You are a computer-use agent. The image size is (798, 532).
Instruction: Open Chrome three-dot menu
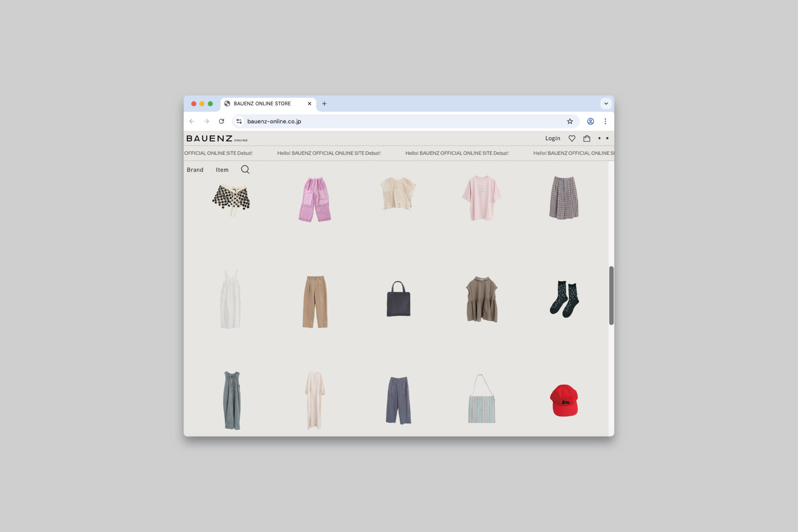tap(605, 121)
